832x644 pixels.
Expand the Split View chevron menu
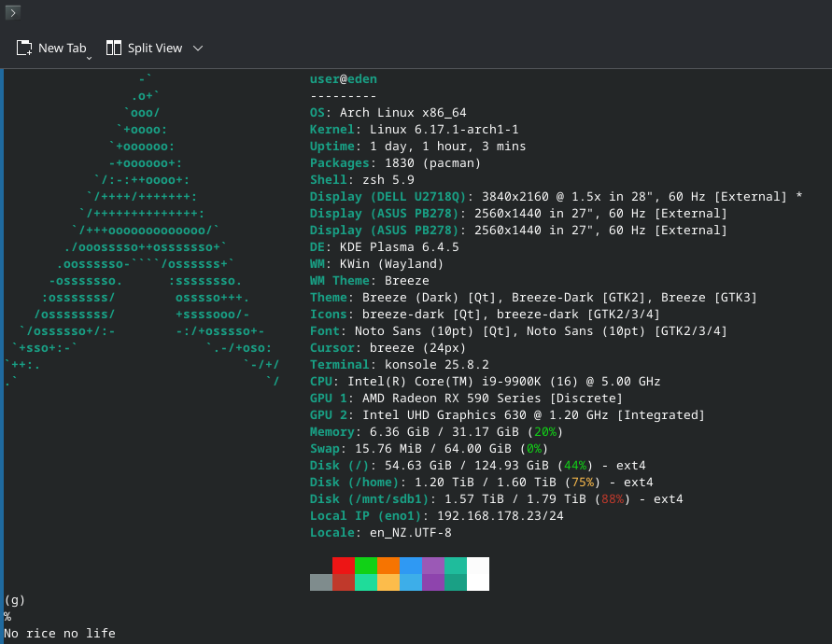coord(198,49)
